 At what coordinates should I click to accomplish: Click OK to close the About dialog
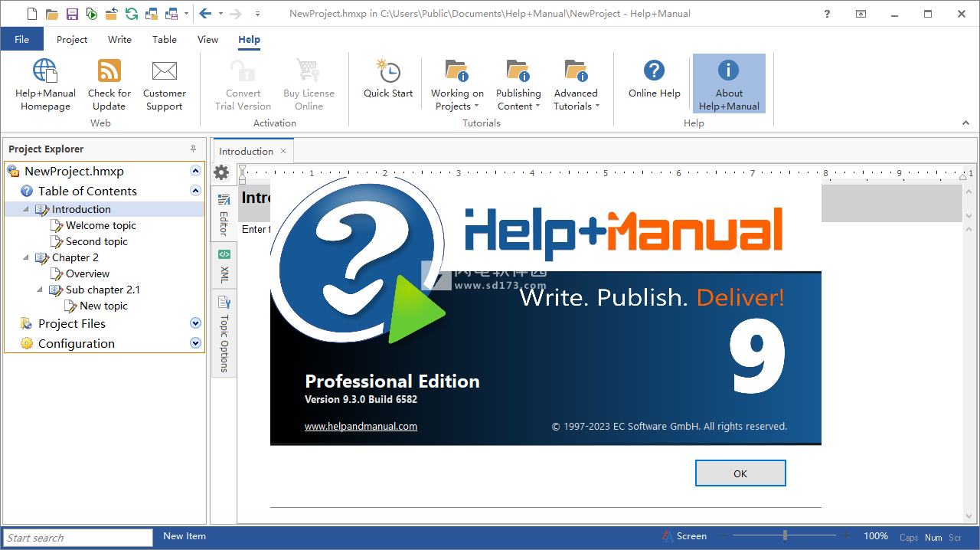pos(740,473)
